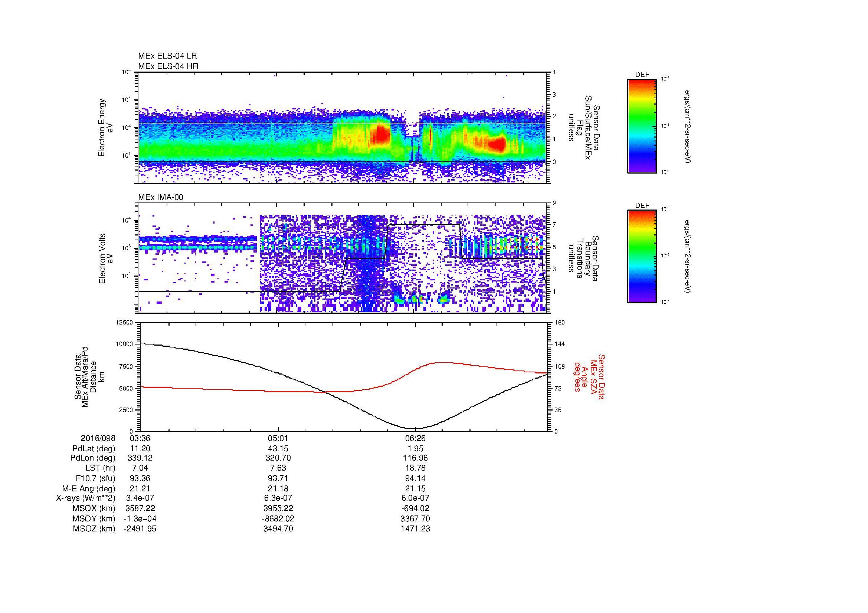This screenshot has width=868, height=613.
Task: Click MSOY value -8682.02
Action: click(278, 518)
